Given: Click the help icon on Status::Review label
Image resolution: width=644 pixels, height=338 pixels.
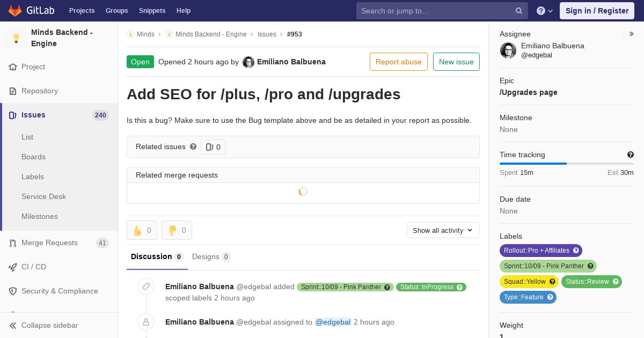Looking at the screenshot, I should coord(616,282).
